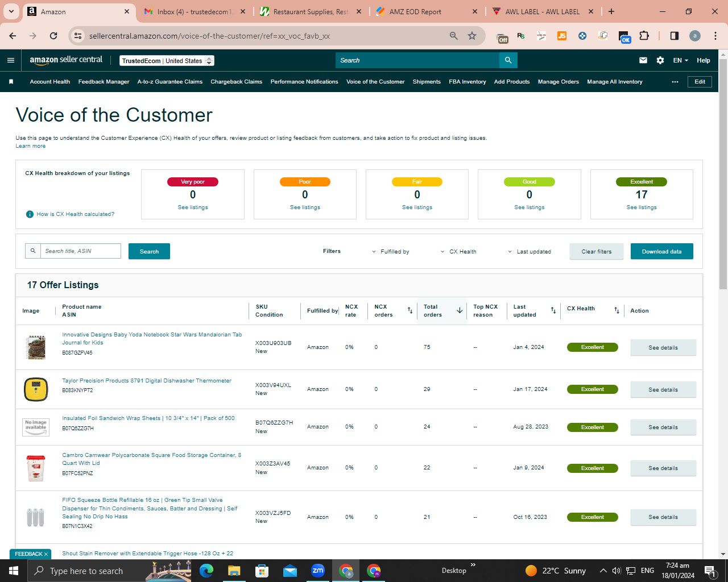Click the header Search text field
728x582 pixels.
417,60
